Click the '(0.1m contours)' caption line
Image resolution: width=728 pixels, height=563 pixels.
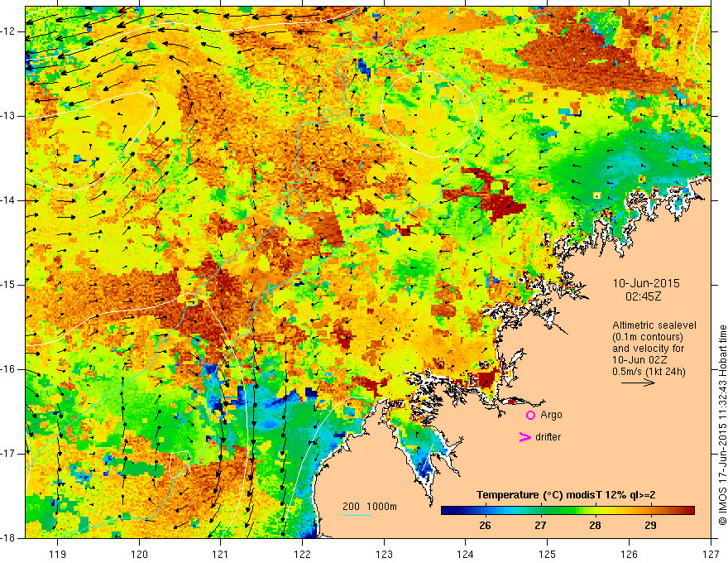pyautogui.click(x=648, y=337)
